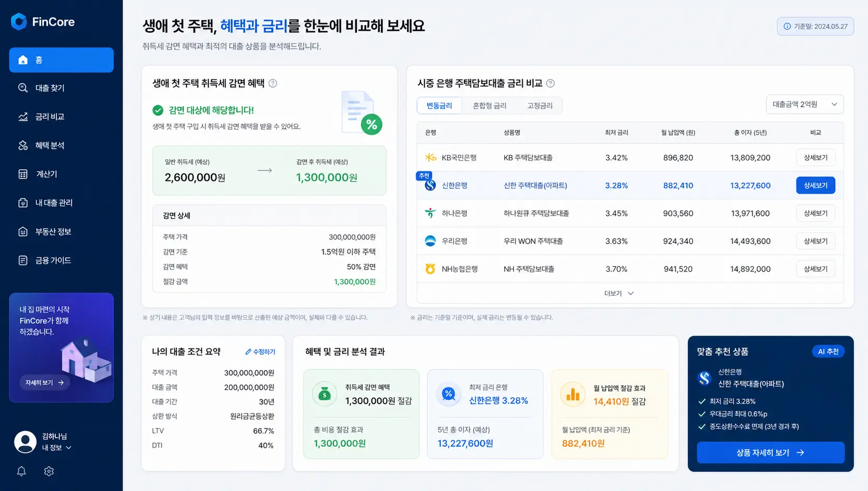
Task: Select the 변동금리 tab
Action: [439, 106]
